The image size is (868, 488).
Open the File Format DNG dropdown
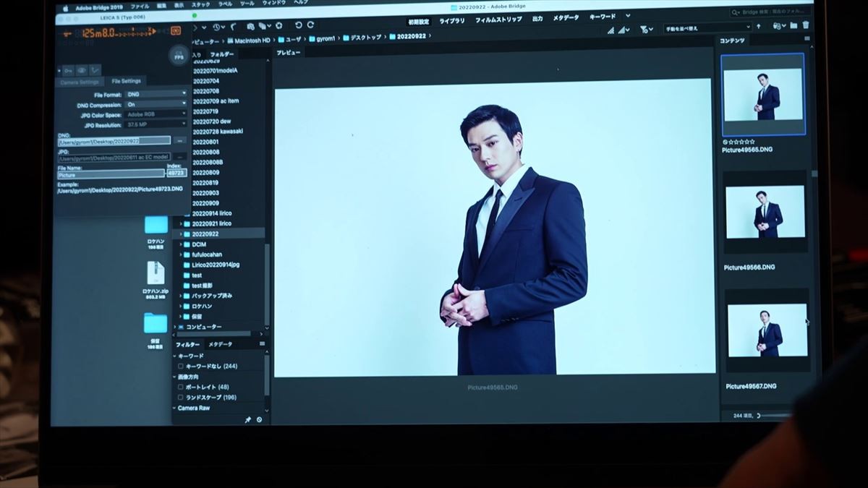pyautogui.click(x=156, y=94)
